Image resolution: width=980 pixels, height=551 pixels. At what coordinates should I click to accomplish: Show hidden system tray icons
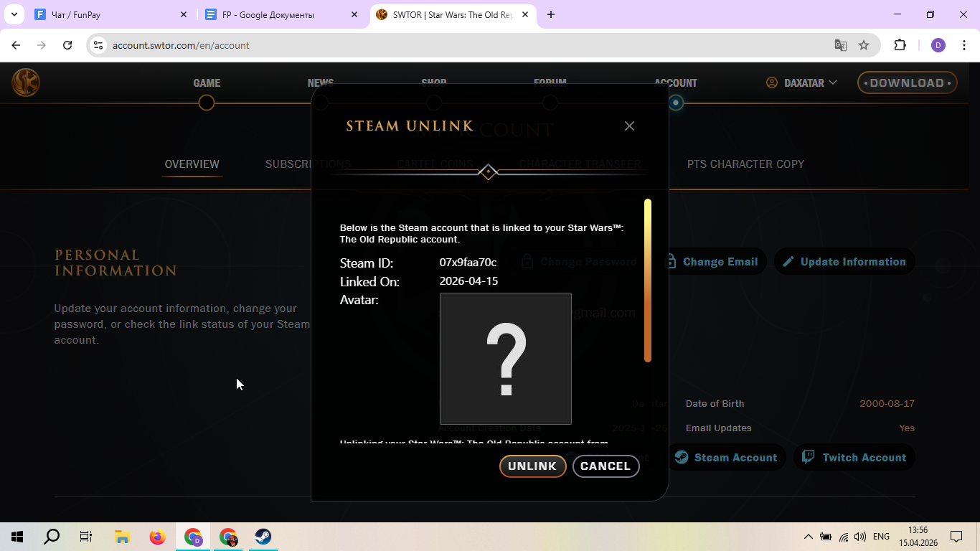[x=809, y=537]
